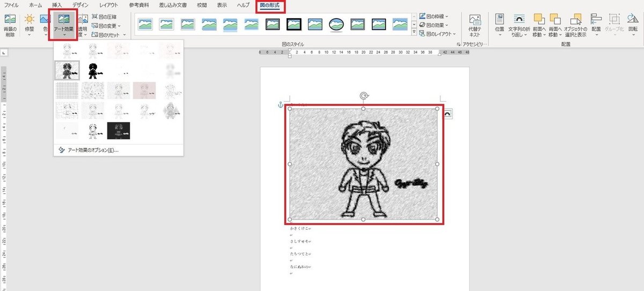This screenshot has width=644, height=291.
Task: Open the 色 color adjustment tool
Action: [x=45, y=25]
